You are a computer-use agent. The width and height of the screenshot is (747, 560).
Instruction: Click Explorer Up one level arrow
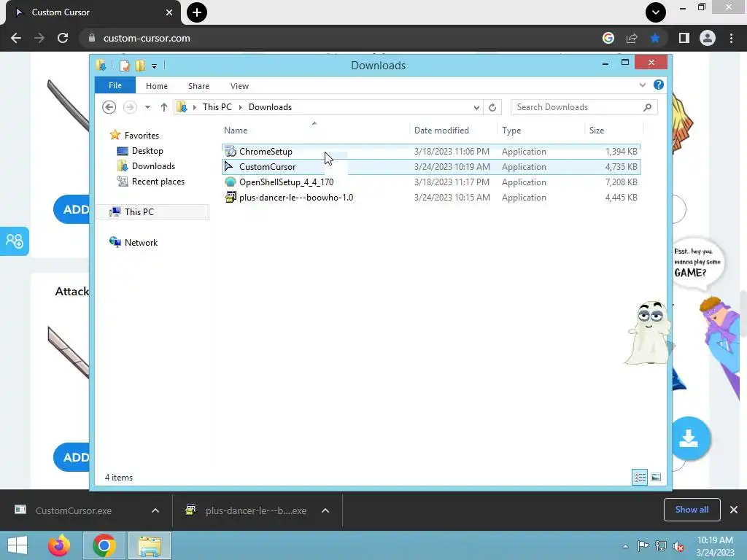tap(164, 107)
